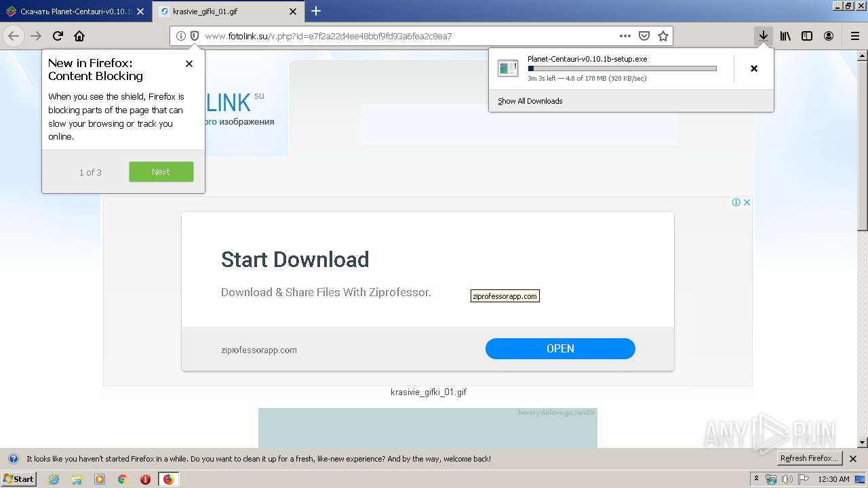Show sidebars toolbar icon

click(x=807, y=36)
